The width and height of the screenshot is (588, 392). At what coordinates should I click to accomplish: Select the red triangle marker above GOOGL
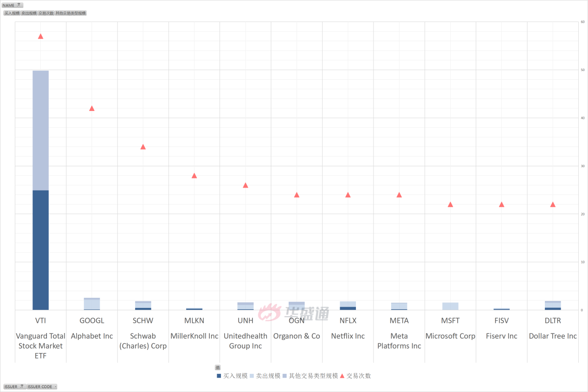[92, 108]
